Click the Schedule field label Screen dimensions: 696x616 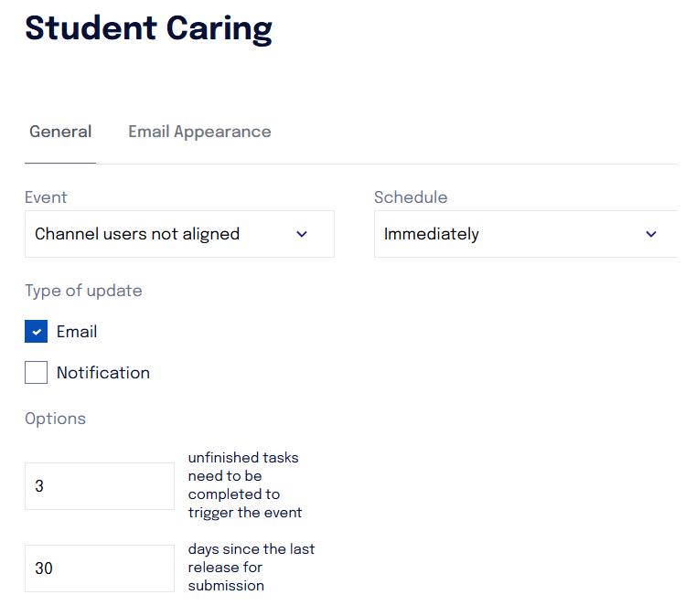(411, 197)
